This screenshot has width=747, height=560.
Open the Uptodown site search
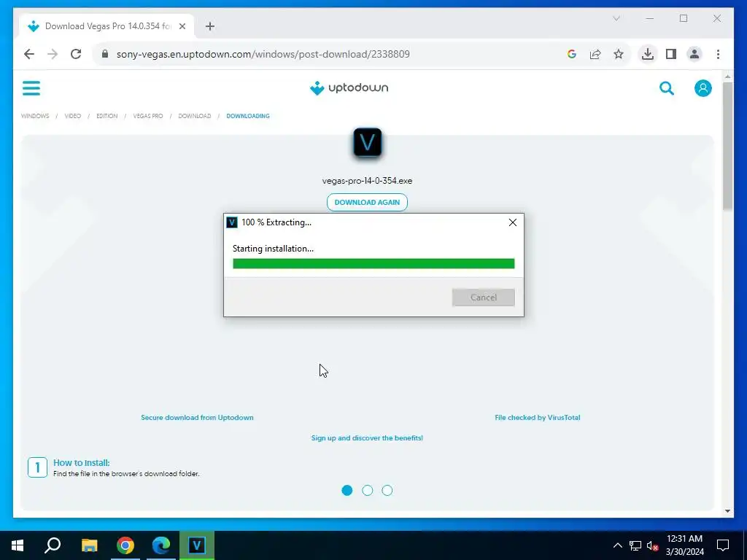pos(667,88)
